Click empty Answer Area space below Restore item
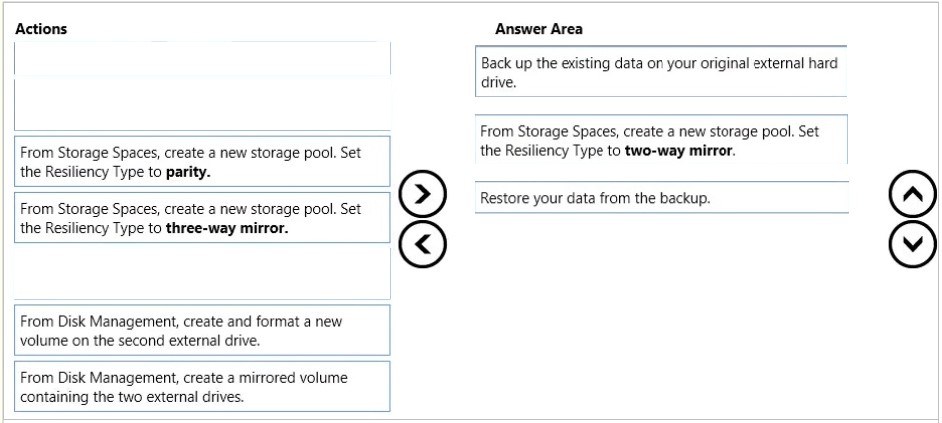The width and height of the screenshot is (942, 423). point(661,312)
